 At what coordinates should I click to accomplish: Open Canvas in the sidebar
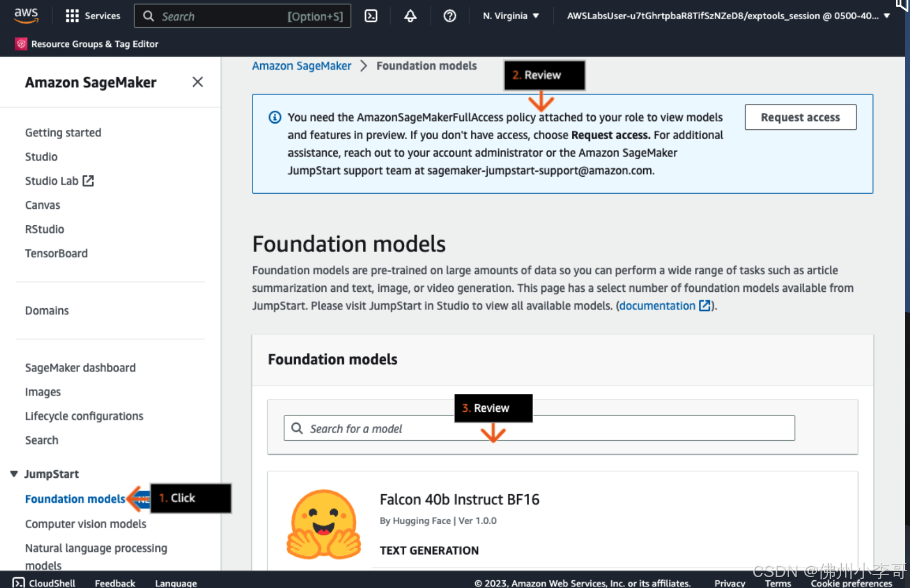tap(43, 205)
